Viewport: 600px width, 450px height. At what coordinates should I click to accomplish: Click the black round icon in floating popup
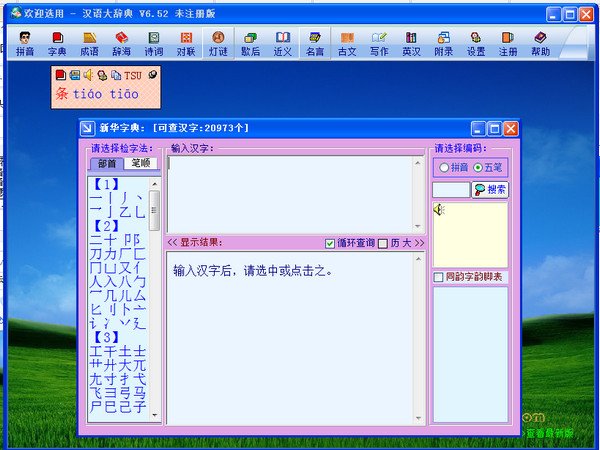click(x=153, y=75)
